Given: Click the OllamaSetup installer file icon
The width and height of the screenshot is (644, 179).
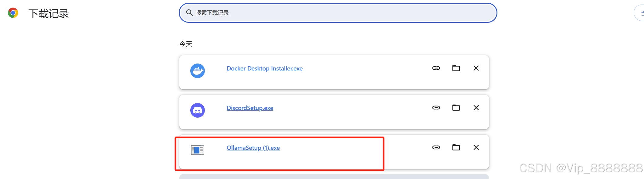Looking at the screenshot, I should [198, 150].
